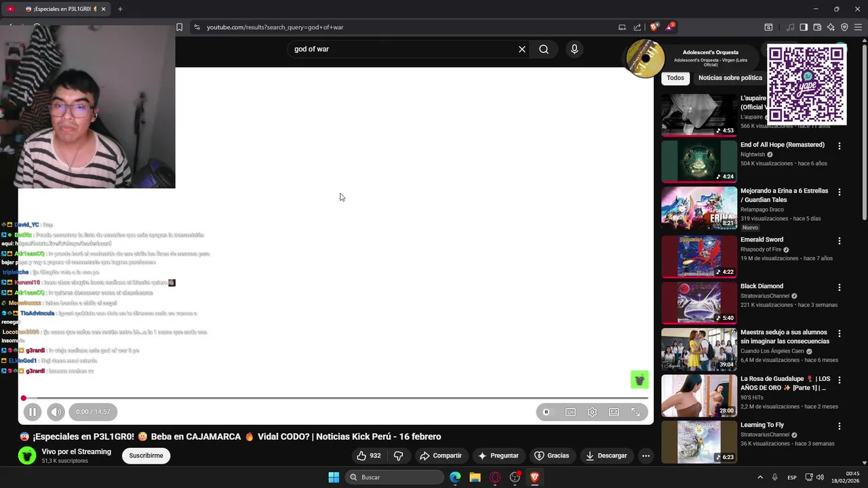Image resolution: width=868 pixels, height=488 pixels.
Task: Click the address bar URL
Action: click(275, 27)
